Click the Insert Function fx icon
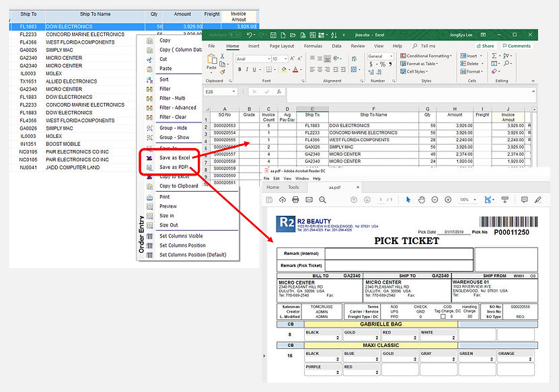The image size is (559, 392). 278,91
